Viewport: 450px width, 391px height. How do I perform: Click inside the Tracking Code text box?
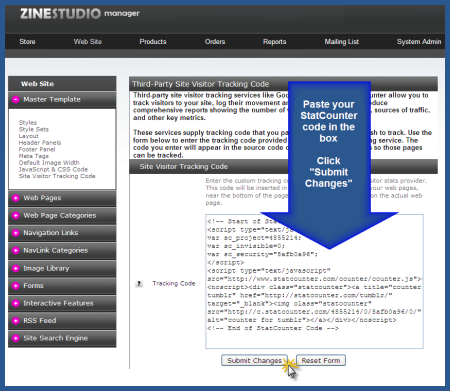[x=314, y=281]
